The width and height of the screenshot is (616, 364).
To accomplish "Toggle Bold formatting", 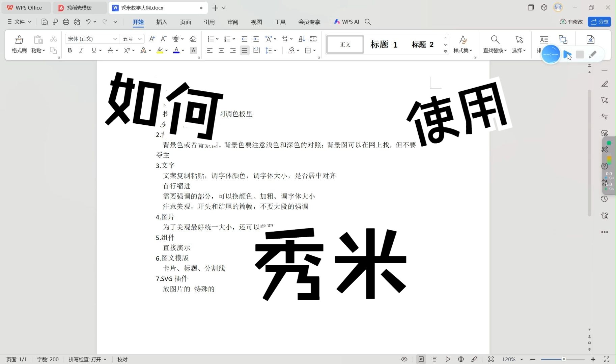I will click(x=70, y=50).
